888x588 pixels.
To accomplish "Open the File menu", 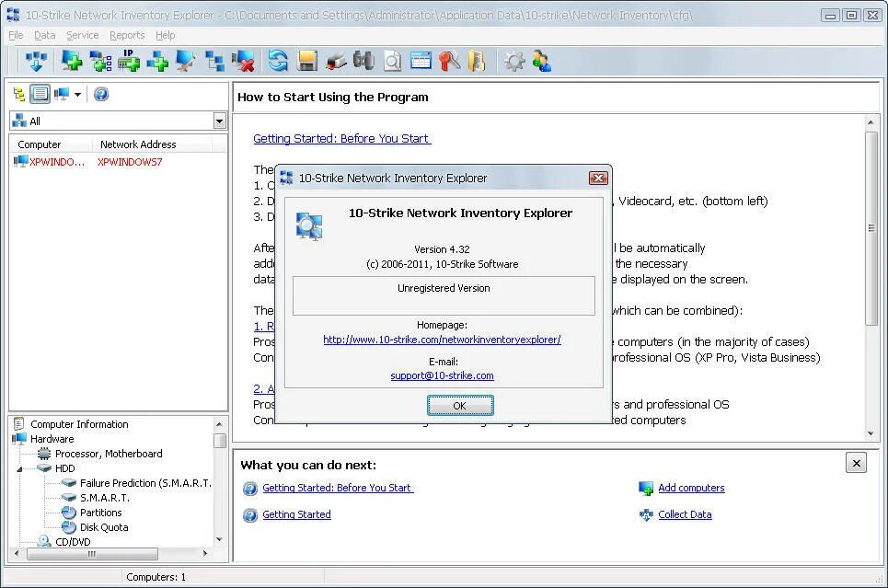I will click(x=16, y=35).
